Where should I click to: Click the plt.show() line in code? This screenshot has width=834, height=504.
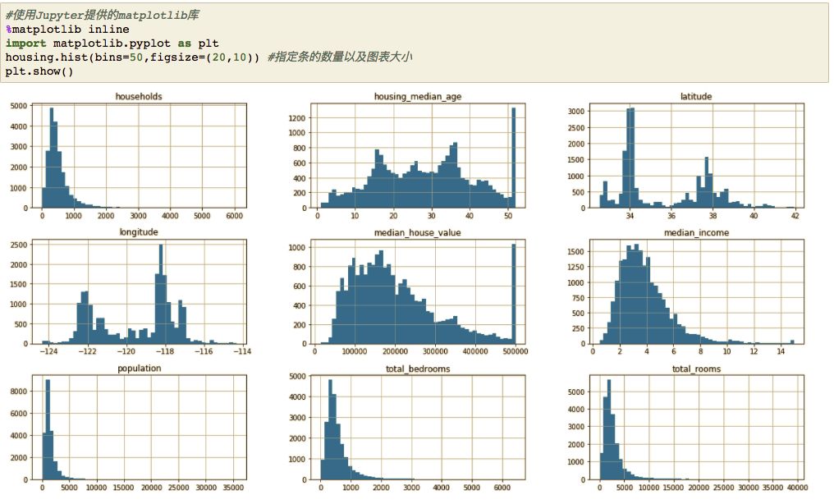[x=39, y=71]
